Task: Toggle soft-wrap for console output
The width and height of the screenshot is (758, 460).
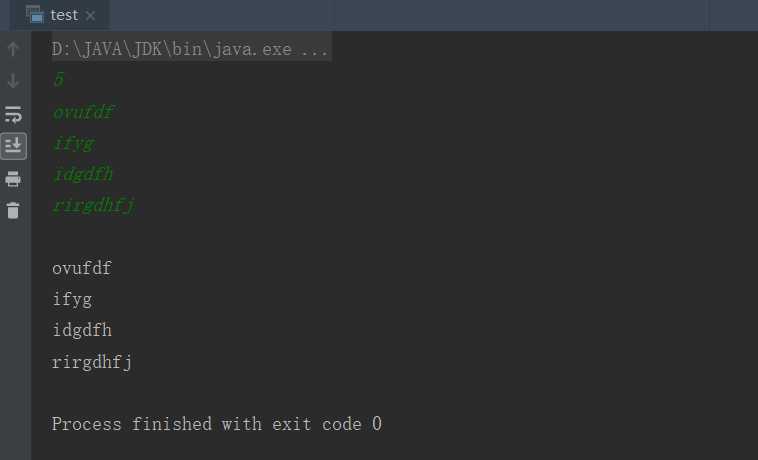Action: (x=13, y=114)
